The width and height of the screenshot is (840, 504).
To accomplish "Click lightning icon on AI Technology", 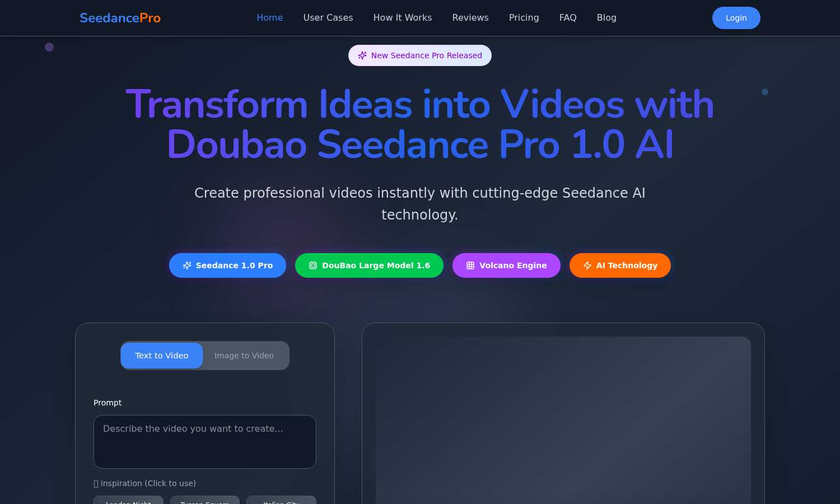I will [587, 265].
